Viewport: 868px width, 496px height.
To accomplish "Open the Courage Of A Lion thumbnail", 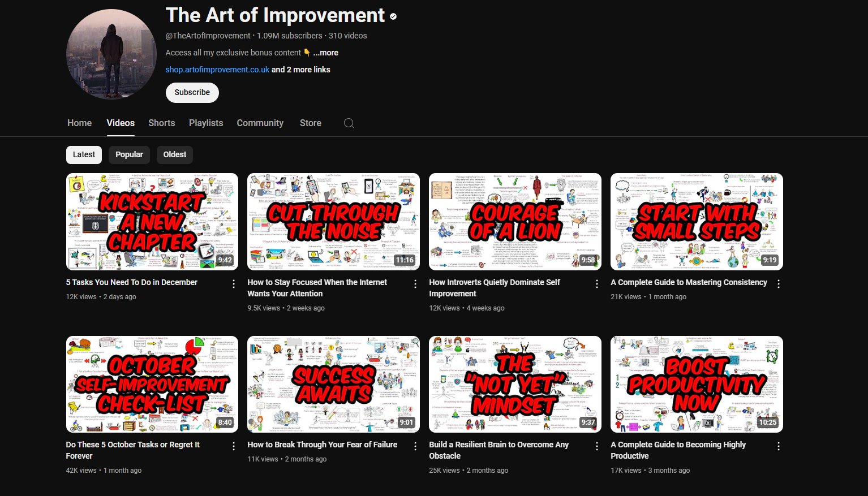I will pyautogui.click(x=515, y=222).
